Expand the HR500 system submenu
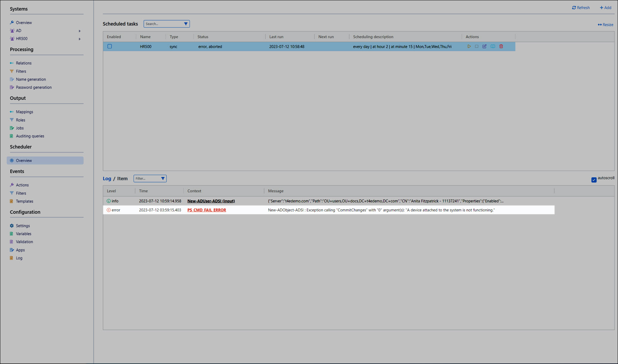The image size is (618, 364). [x=80, y=39]
